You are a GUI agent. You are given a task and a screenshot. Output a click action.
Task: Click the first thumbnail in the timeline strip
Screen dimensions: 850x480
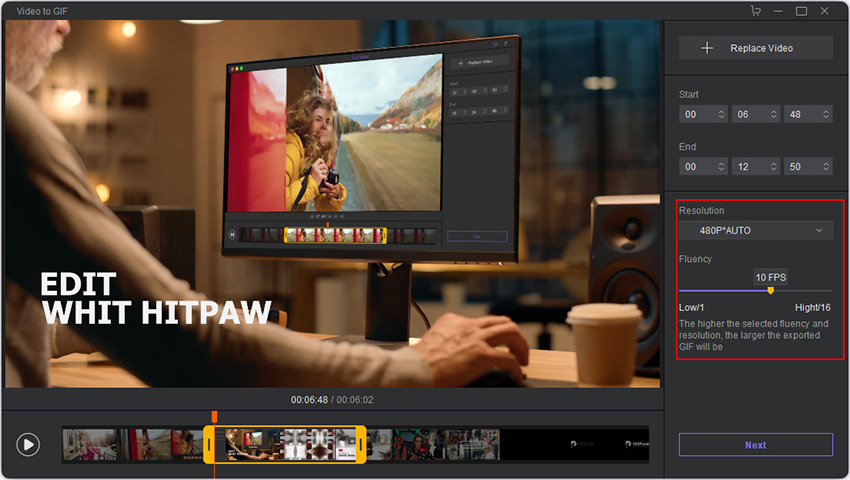tap(89, 445)
